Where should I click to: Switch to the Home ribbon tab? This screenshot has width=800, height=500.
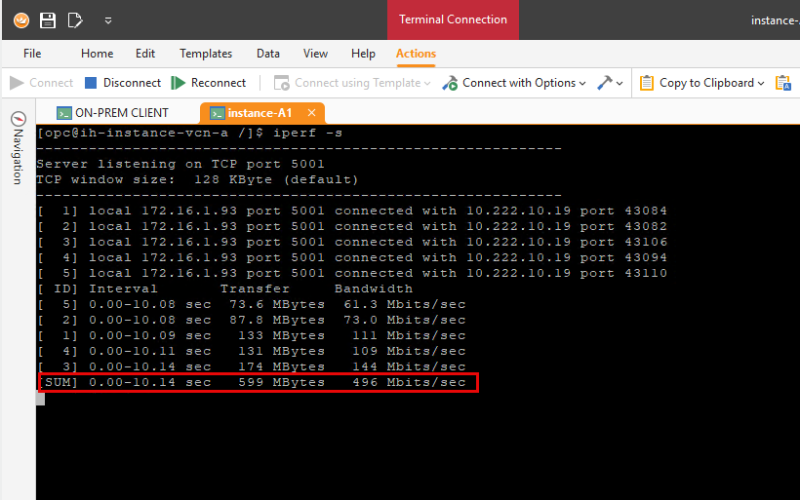pyautogui.click(x=97, y=54)
